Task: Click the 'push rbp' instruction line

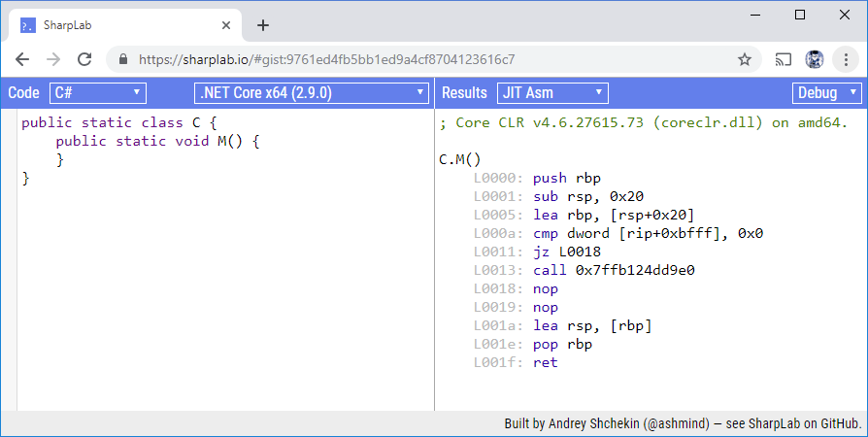Action: pos(567,178)
